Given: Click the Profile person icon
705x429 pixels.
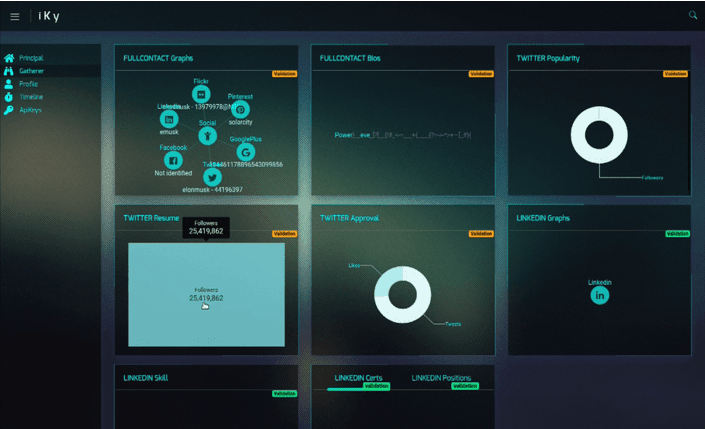Looking at the screenshot, I should pos(9,84).
